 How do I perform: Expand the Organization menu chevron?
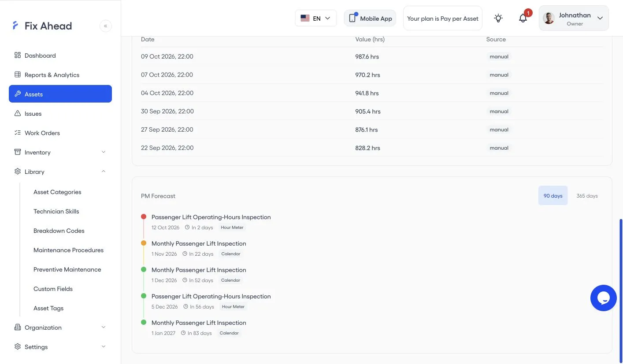[x=104, y=327]
